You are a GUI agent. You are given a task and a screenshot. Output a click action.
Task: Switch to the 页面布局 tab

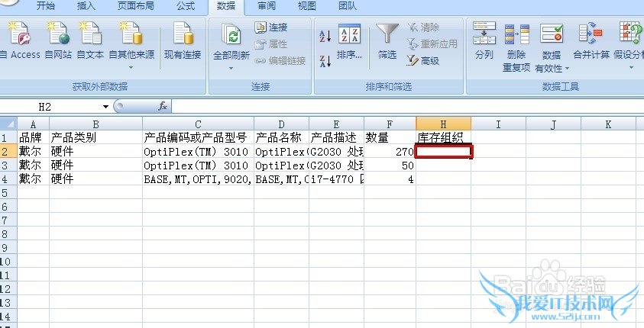[136, 6]
